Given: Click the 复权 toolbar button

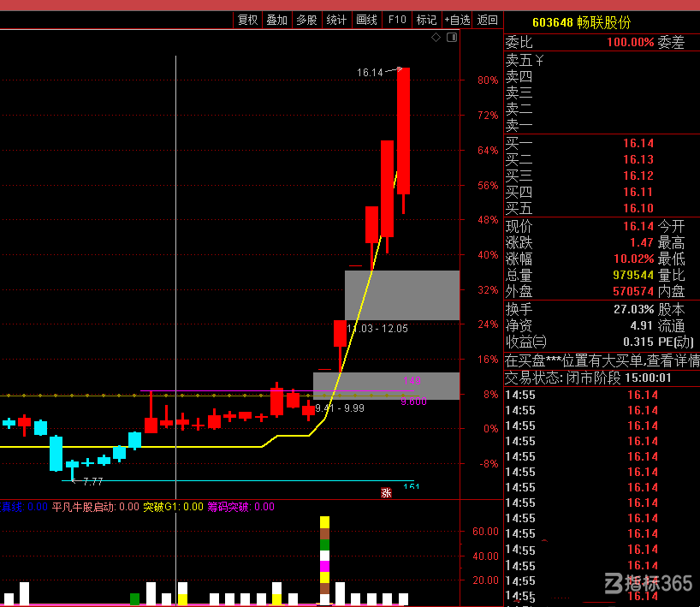Looking at the screenshot, I should click(x=248, y=20).
